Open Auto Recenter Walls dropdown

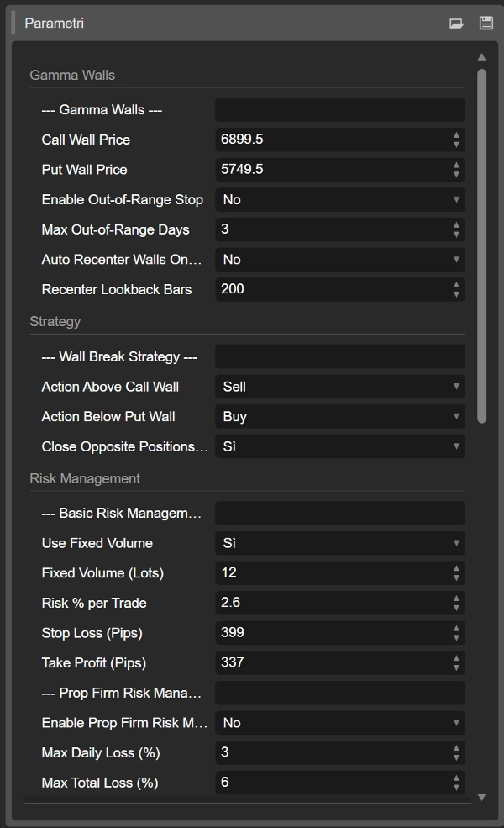tap(339, 260)
